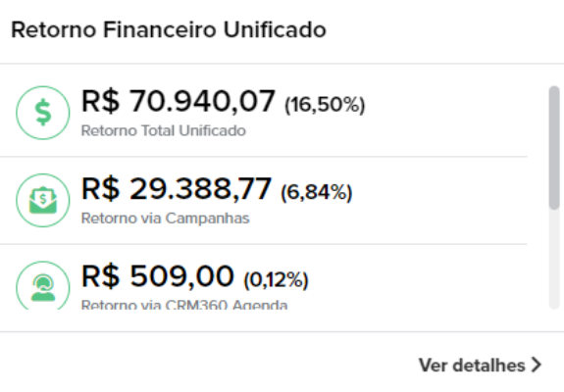Click the 16,50% percentage
Screen dimensions: 564x392
coord(325,105)
